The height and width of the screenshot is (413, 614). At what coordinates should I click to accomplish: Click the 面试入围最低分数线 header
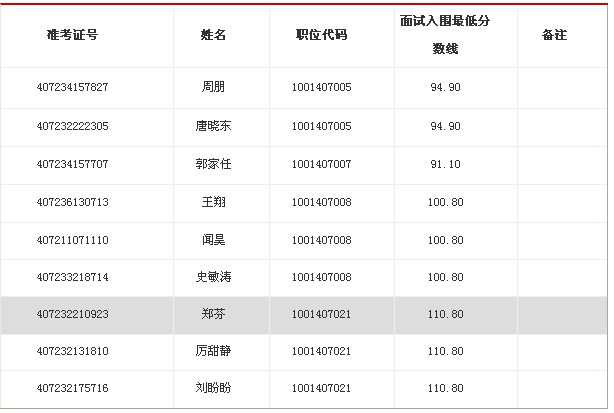445,34
